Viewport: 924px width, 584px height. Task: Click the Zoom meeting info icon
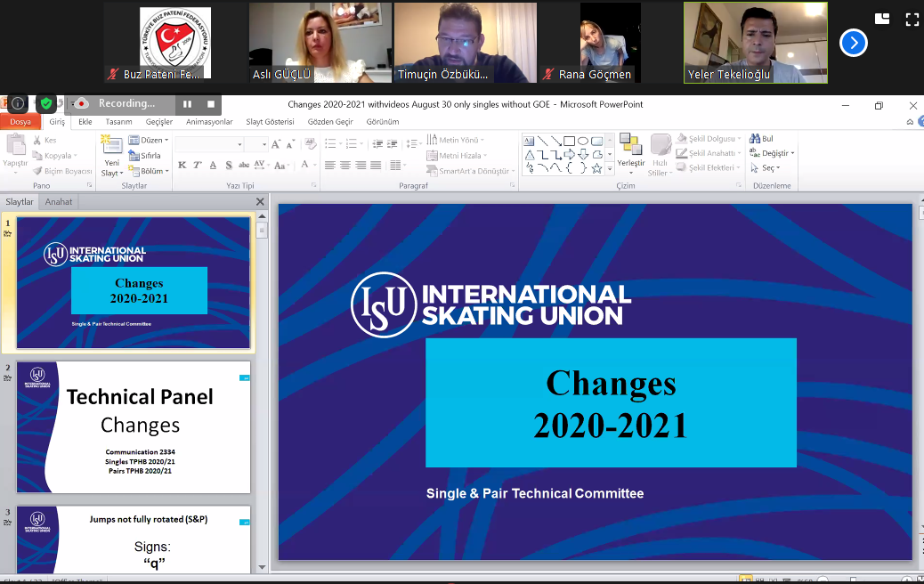[17, 103]
